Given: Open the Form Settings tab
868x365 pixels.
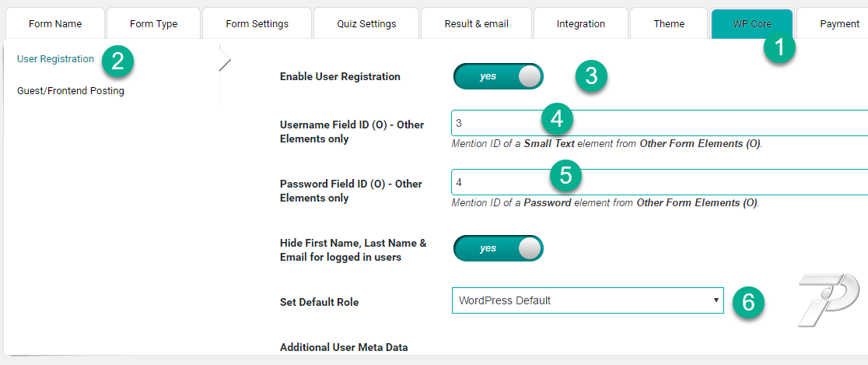Looking at the screenshot, I should tap(257, 24).
